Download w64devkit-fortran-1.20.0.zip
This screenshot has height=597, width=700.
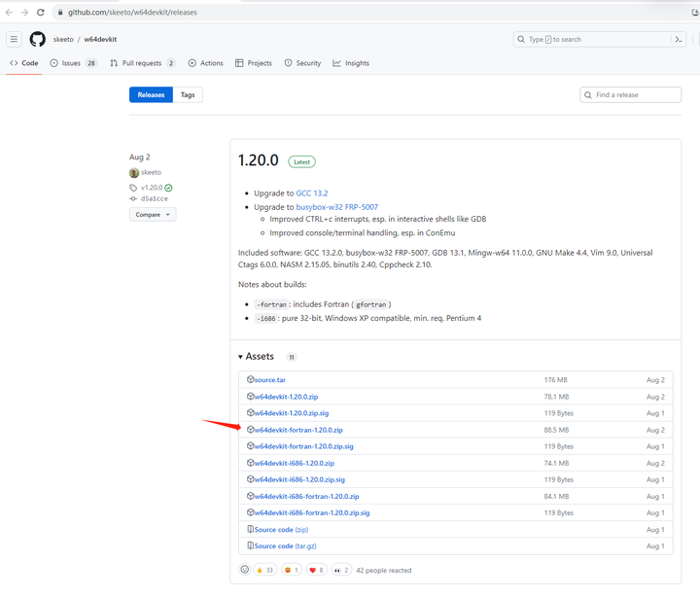tap(298, 430)
